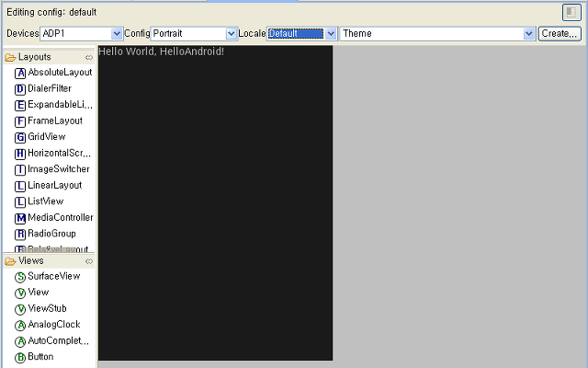Click the AbsoluteLayout icon in Layouts
Image resolution: width=588 pixels, height=368 pixels.
[x=20, y=73]
